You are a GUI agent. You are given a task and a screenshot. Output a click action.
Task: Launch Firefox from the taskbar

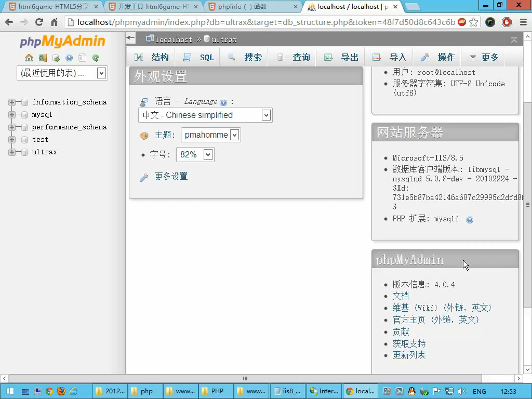(x=61, y=391)
